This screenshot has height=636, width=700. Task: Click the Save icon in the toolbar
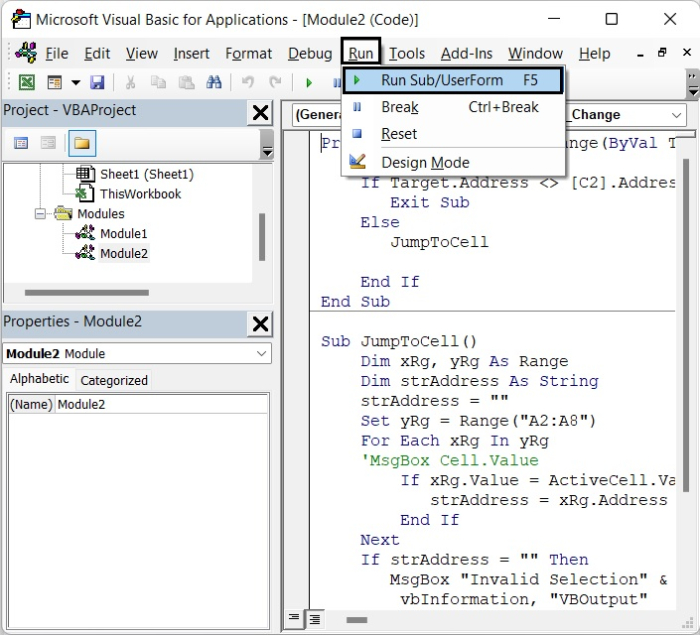pos(97,82)
